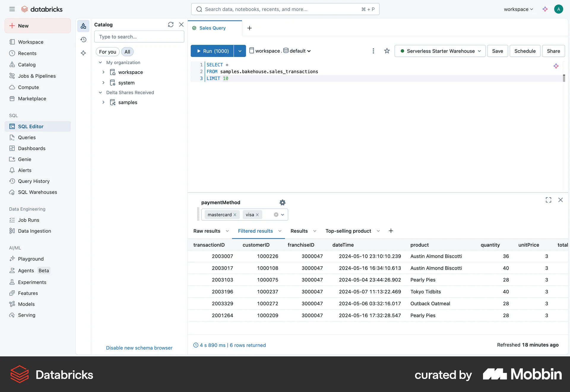This screenshot has height=392, width=570.
Task: Open the query kebab options menu
Action: pos(373,51)
